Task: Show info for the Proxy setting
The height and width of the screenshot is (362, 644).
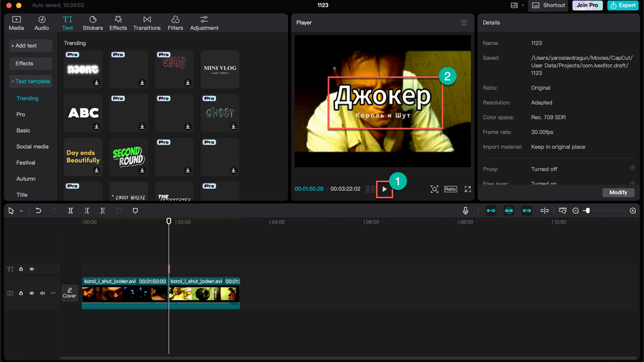Action: [632, 168]
